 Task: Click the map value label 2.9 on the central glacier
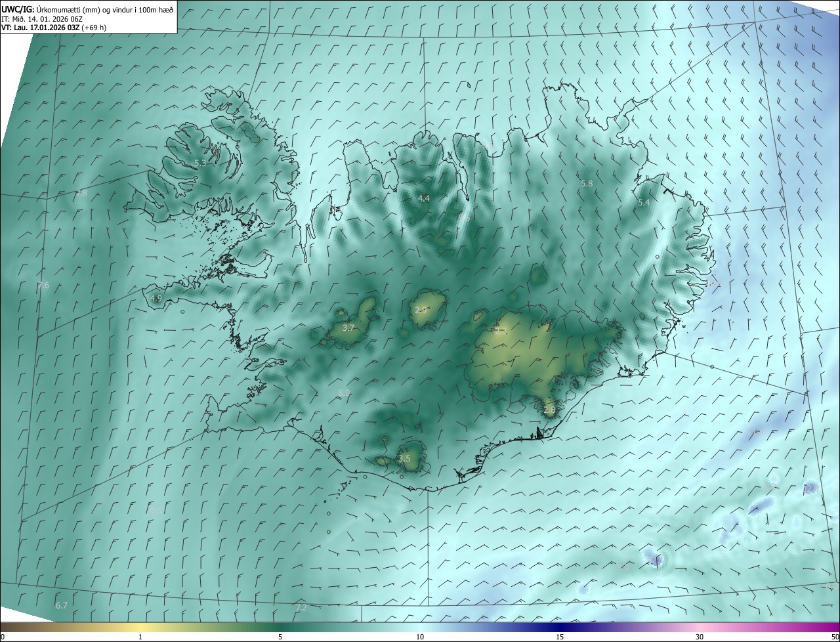point(421,309)
